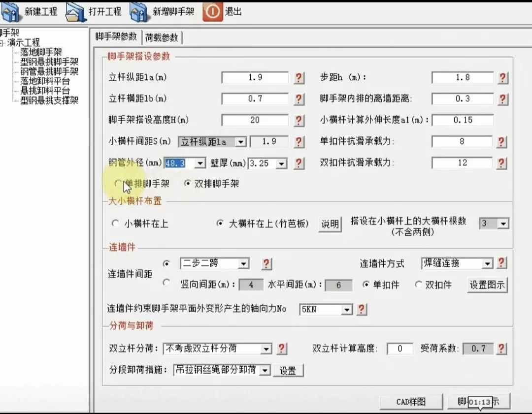Switch to the 荷载参数 tab
Screen dimensions: 532x414
point(163,36)
